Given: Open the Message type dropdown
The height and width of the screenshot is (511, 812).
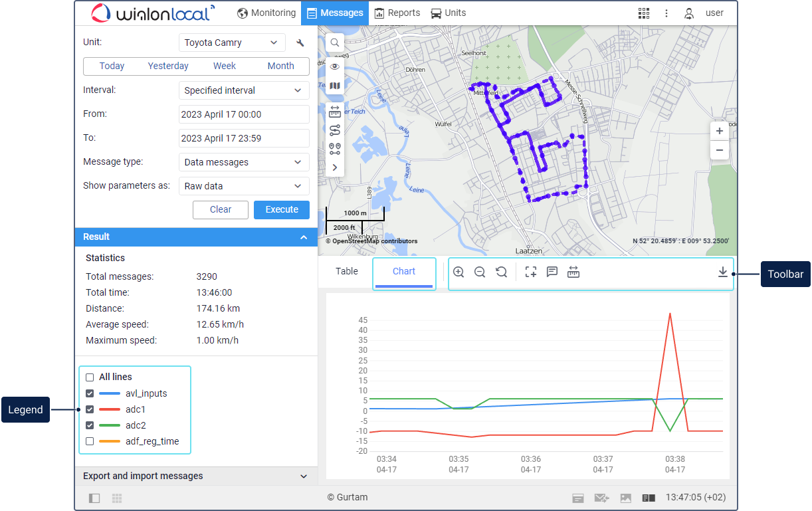Looking at the screenshot, I should click(x=244, y=162).
